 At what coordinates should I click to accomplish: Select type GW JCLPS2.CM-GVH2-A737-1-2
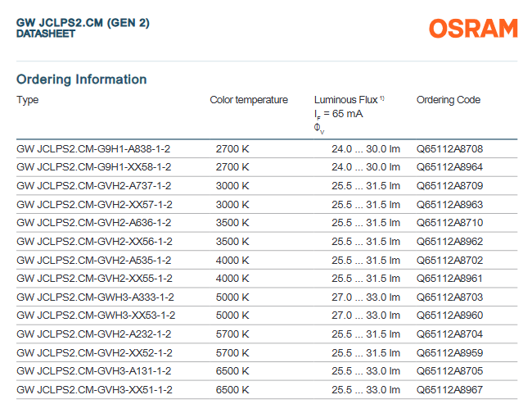coord(93,186)
